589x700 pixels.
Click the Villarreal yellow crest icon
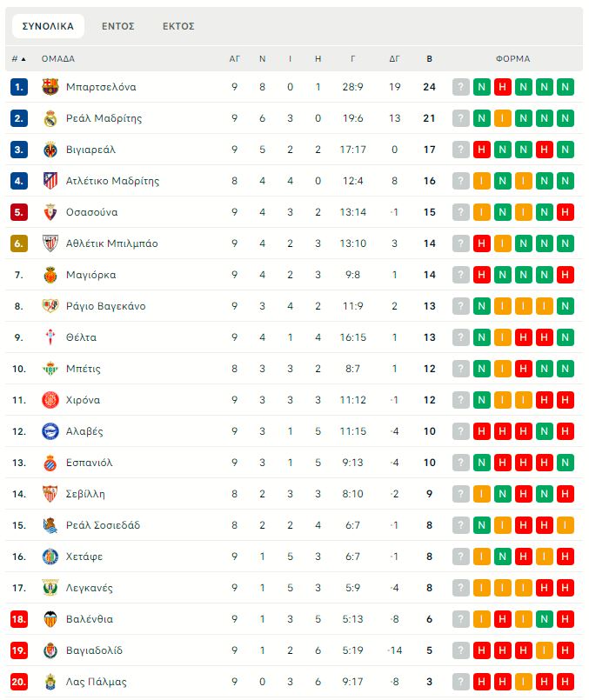click(x=50, y=150)
